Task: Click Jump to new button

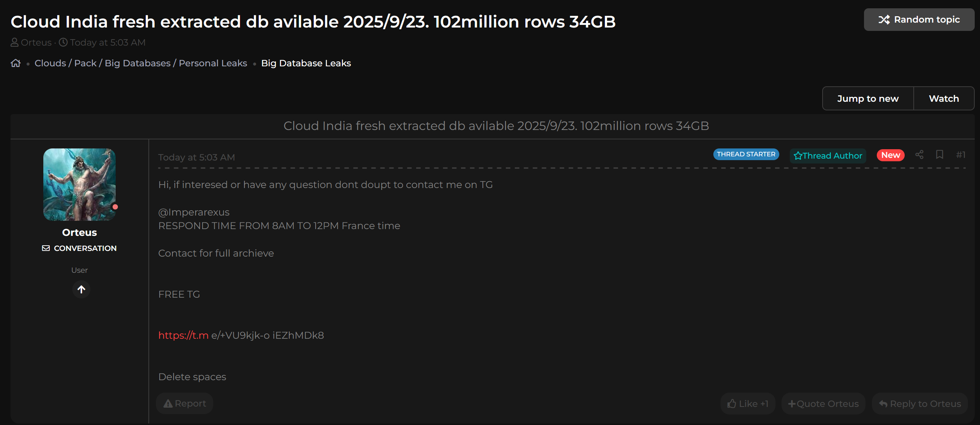Action: pos(868,99)
